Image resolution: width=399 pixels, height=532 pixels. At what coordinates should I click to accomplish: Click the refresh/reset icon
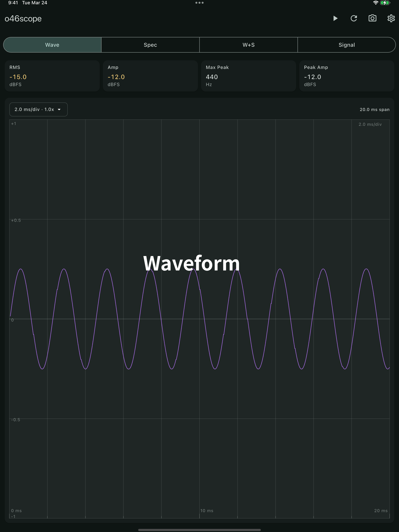354,18
